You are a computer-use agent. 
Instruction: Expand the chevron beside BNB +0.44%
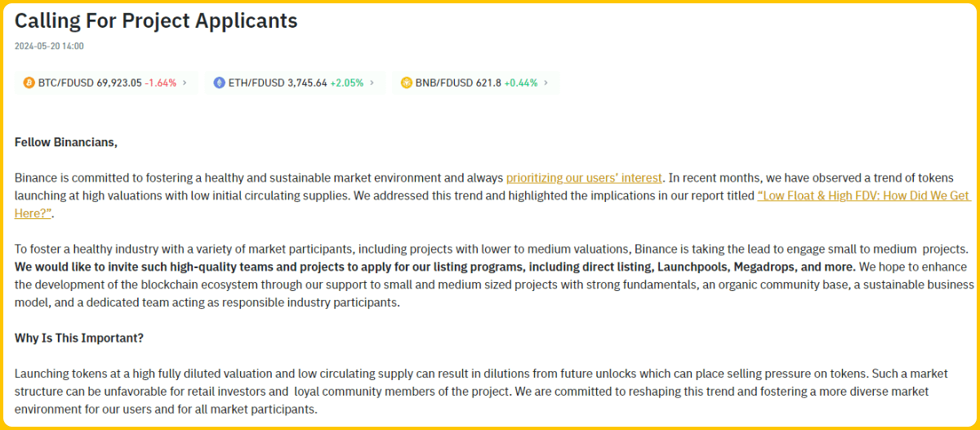[546, 83]
